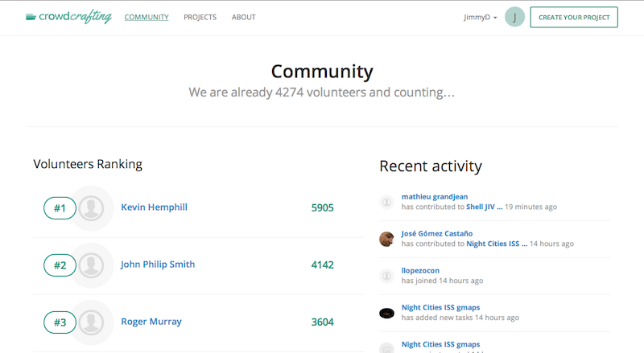Screen dimensions: 644x353
Task: Click score 3604
Action: [x=323, y=322]
